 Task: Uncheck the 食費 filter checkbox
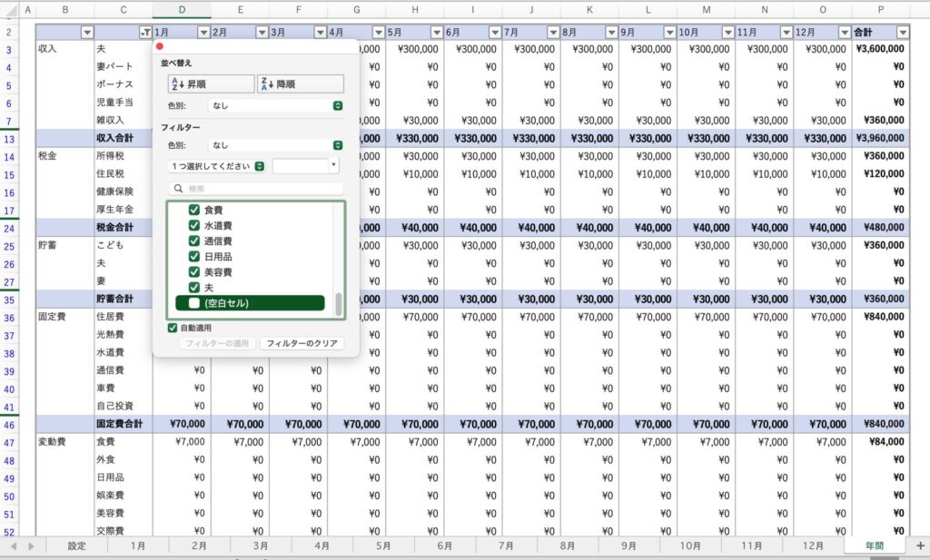click(193, 210)
